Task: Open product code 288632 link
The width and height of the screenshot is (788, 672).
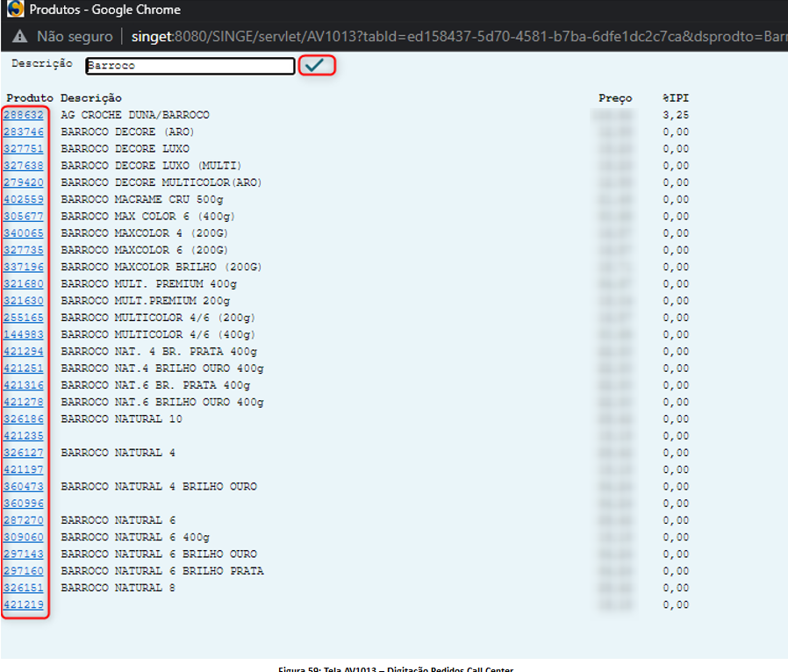Action: pos(24,115)
